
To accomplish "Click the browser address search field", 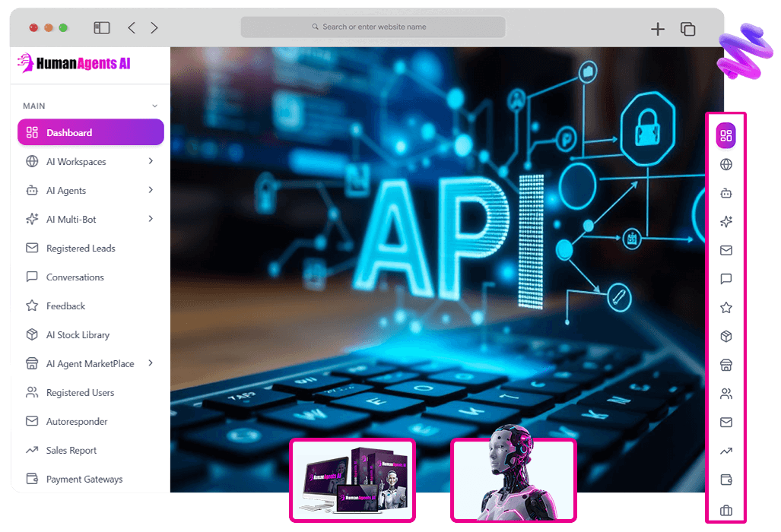I will (x=373, y=27).
